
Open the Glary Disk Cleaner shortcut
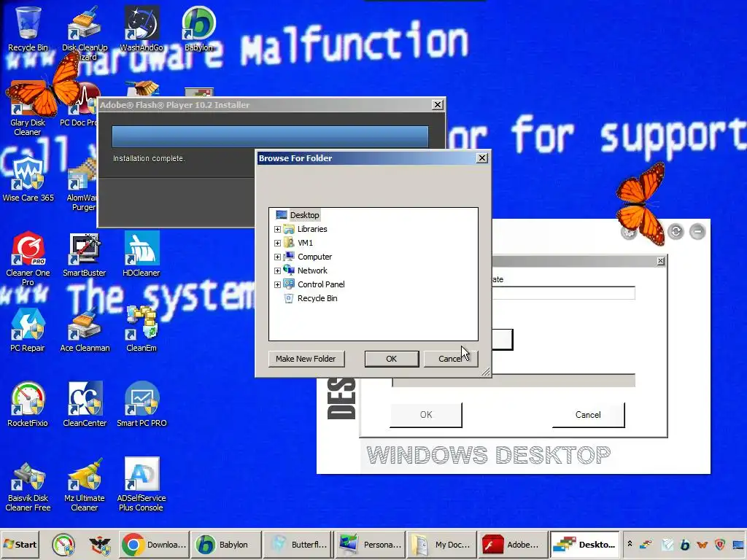[x=28, y=108]
